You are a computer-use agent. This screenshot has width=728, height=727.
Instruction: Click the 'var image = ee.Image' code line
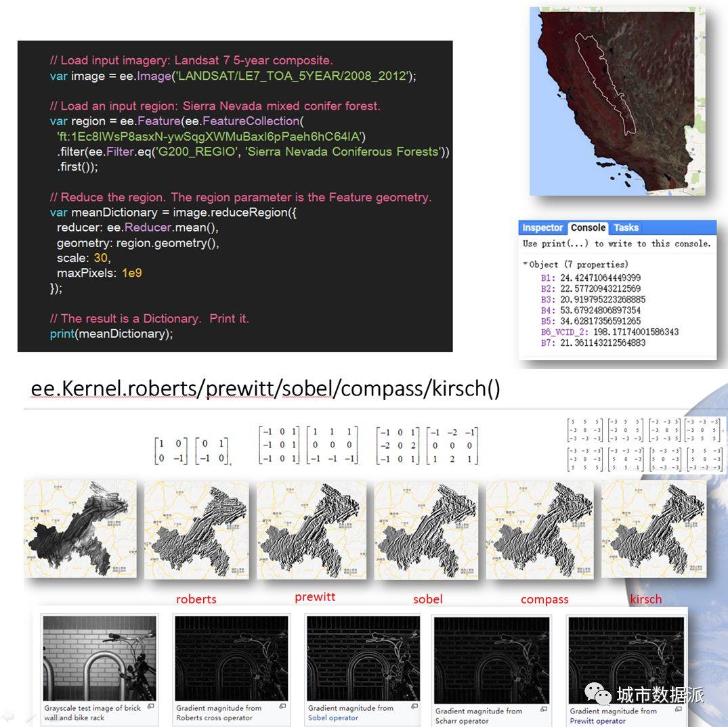tap(233, 76)
